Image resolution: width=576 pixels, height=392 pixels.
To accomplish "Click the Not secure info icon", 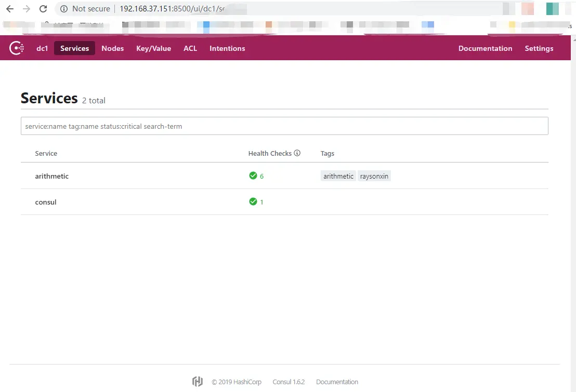I will [64, 9].
